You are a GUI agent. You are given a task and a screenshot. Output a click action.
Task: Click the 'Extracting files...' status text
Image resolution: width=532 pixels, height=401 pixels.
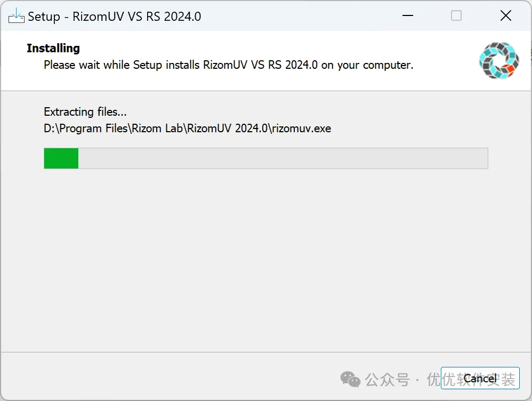click(85, 111)
